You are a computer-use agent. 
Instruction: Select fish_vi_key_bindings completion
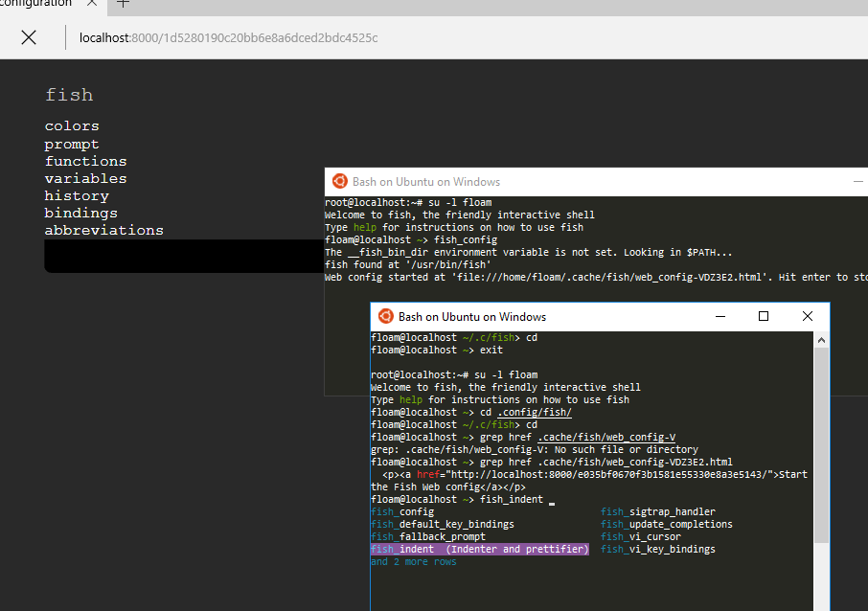[x=657, y=549]
